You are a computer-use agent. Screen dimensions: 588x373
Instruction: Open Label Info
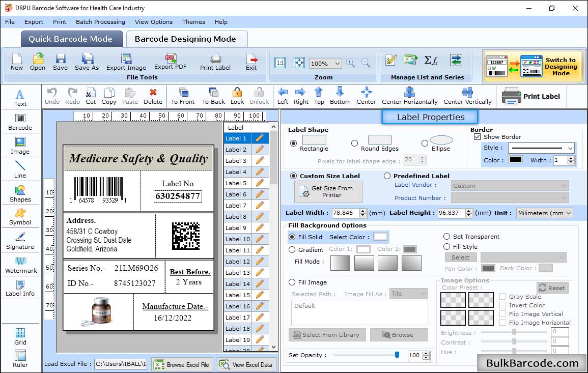[20, 289]
